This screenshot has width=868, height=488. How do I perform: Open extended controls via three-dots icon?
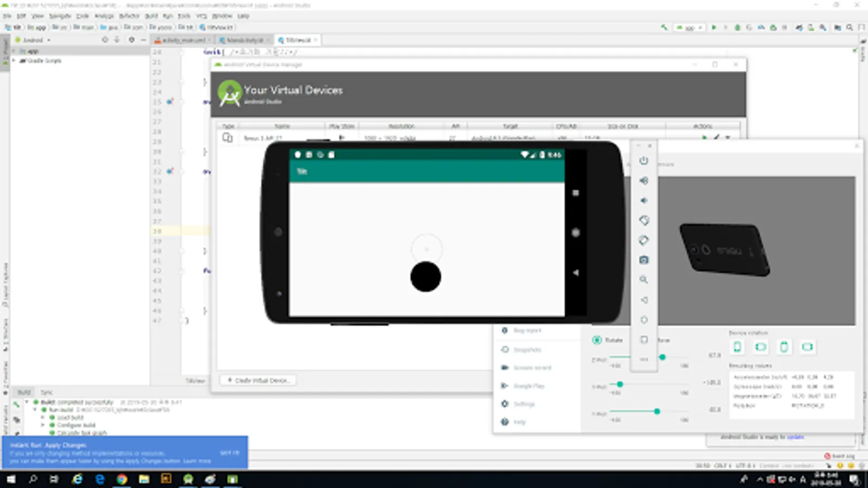[x=643, y=359]
